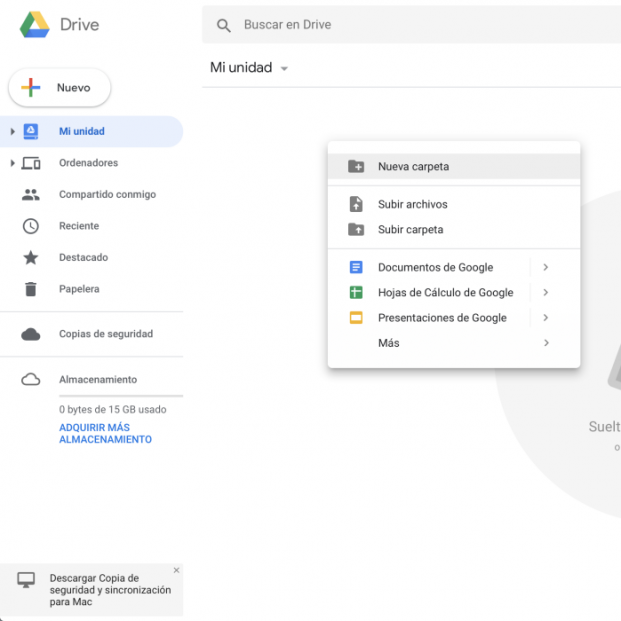Click the ADQUIRIR MÁS ALMACENAMIENTO link
The height and width of the screenshot is (621, 621).
[x=105, y=434]
